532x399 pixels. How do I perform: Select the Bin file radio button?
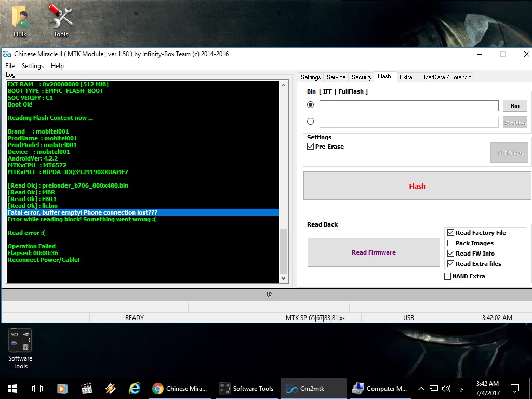(310, 105)
